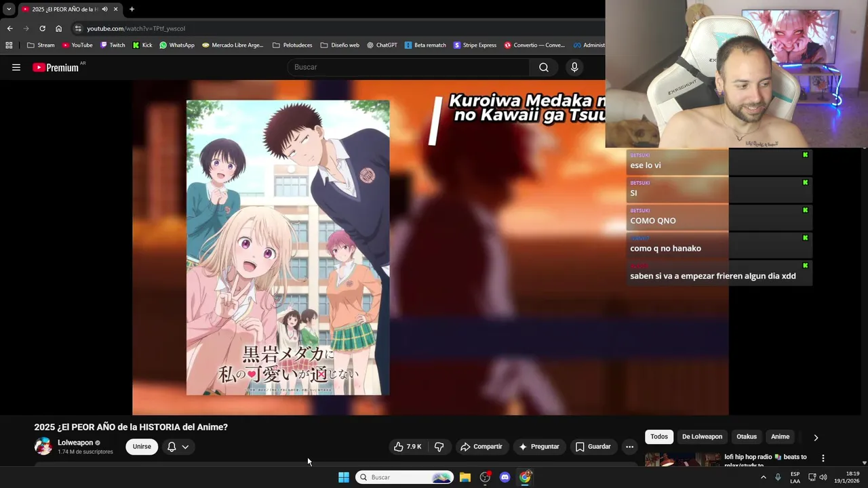Viewport: 868px width, 488px height.
Task: Close the 2025 EL PEOR AÑO tab
Action: click(116, 9)
